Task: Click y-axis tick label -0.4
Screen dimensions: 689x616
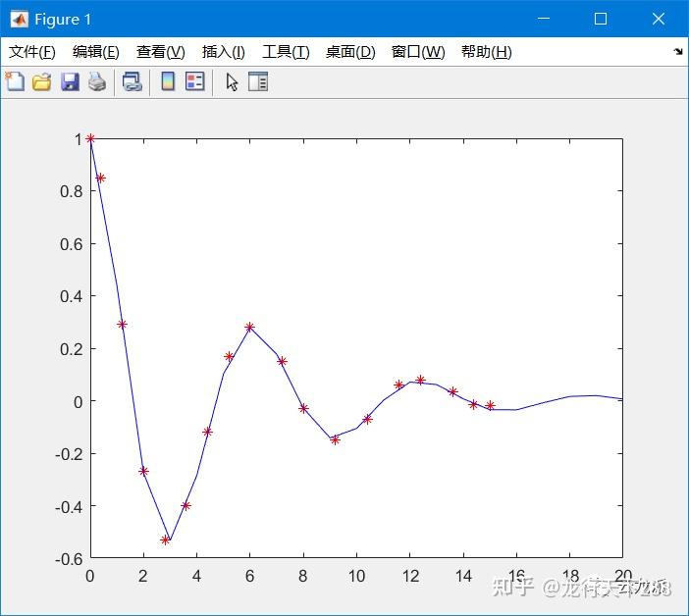Action: coord(69,507)
